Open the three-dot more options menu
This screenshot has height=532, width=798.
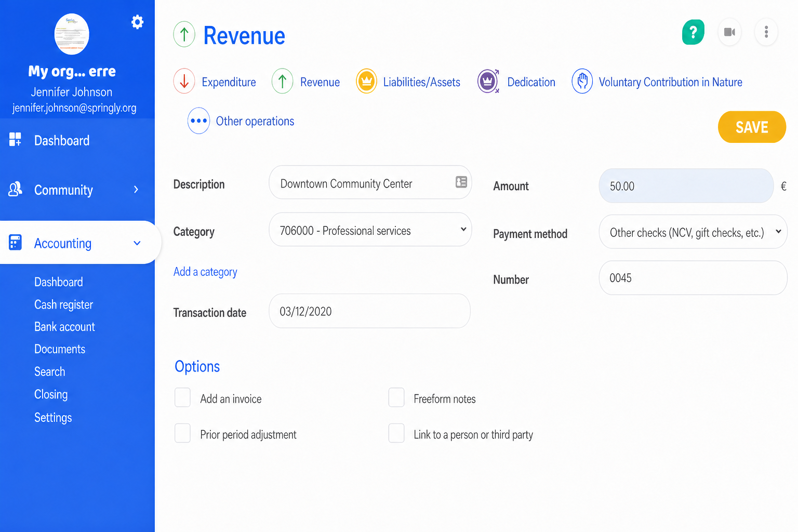[x=766, y=32]
